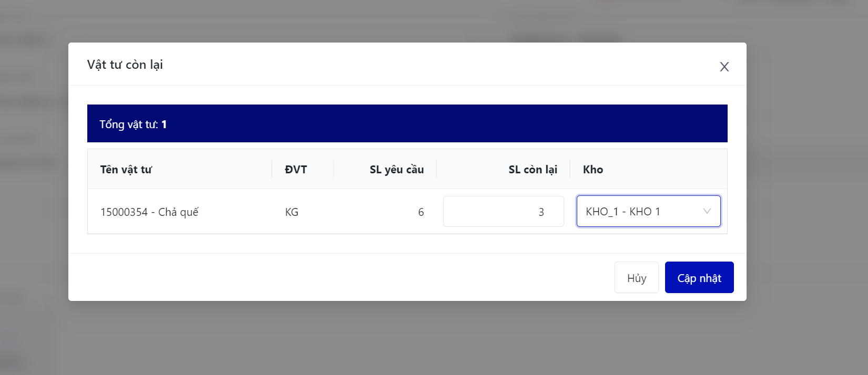This screenshot has width=868, height=375.
Task: Click the Tổng vật tư label in the banner
Action: tap(128, 124)
